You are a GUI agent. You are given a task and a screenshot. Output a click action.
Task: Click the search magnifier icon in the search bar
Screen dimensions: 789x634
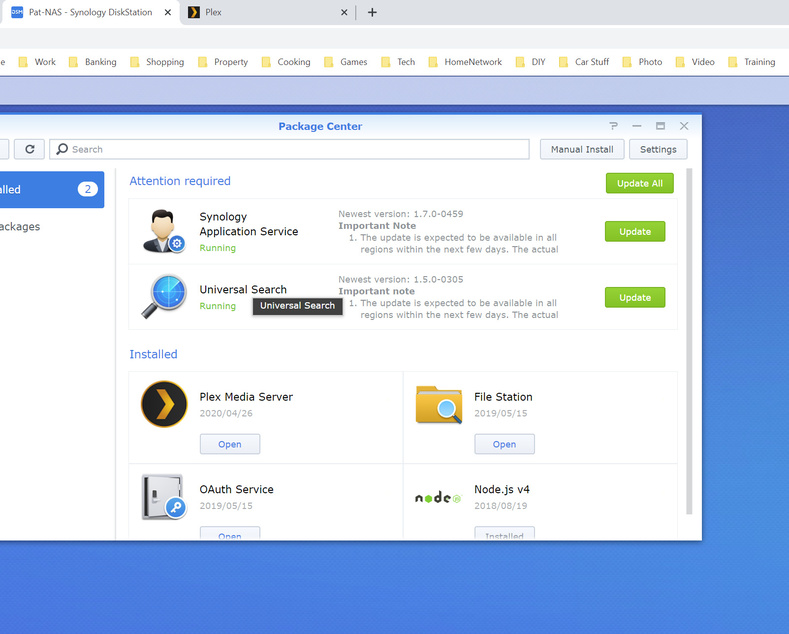click(x=62, y=149)
